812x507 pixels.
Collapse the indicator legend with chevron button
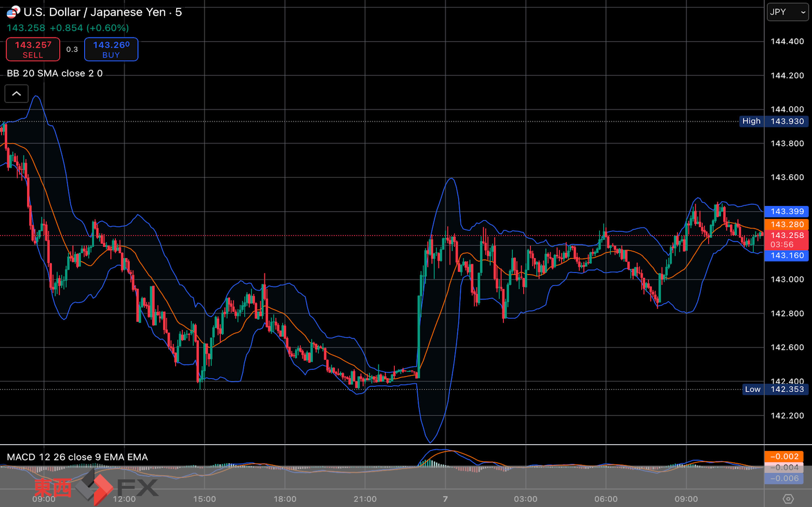coord(17,94)
